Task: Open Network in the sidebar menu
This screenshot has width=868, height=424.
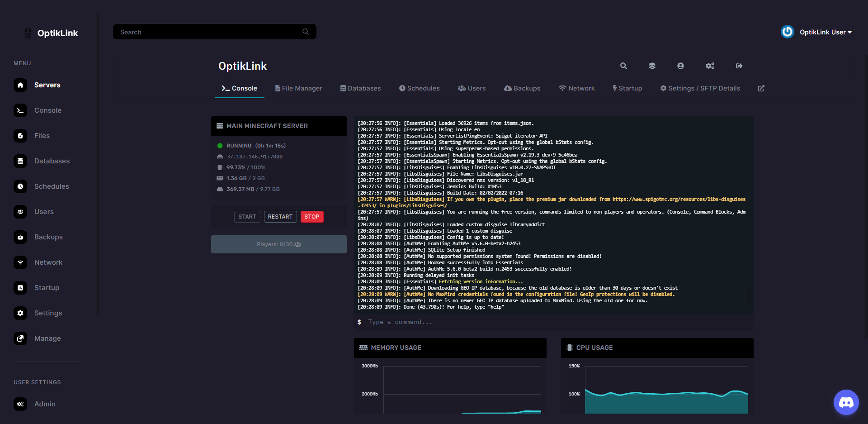Action: tap(38, 262)
